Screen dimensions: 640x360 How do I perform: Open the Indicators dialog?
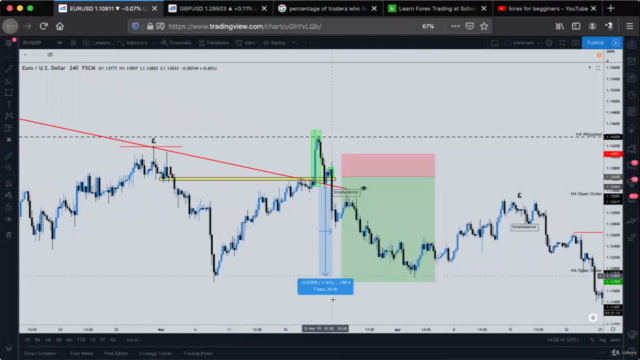(x=133, y=43)
